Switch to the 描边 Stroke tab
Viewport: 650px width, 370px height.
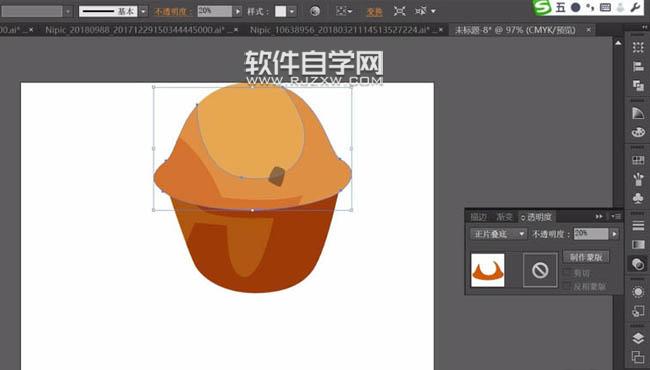[478, 217]
